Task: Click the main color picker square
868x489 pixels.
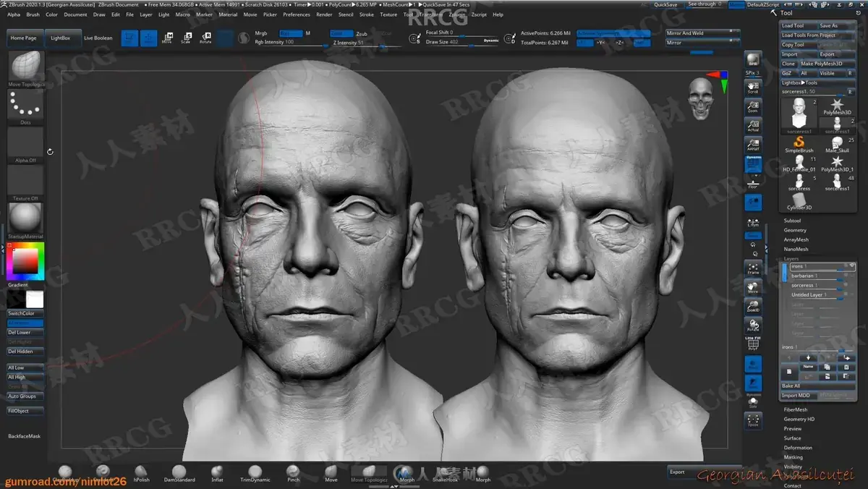Action: coord(25,261)
